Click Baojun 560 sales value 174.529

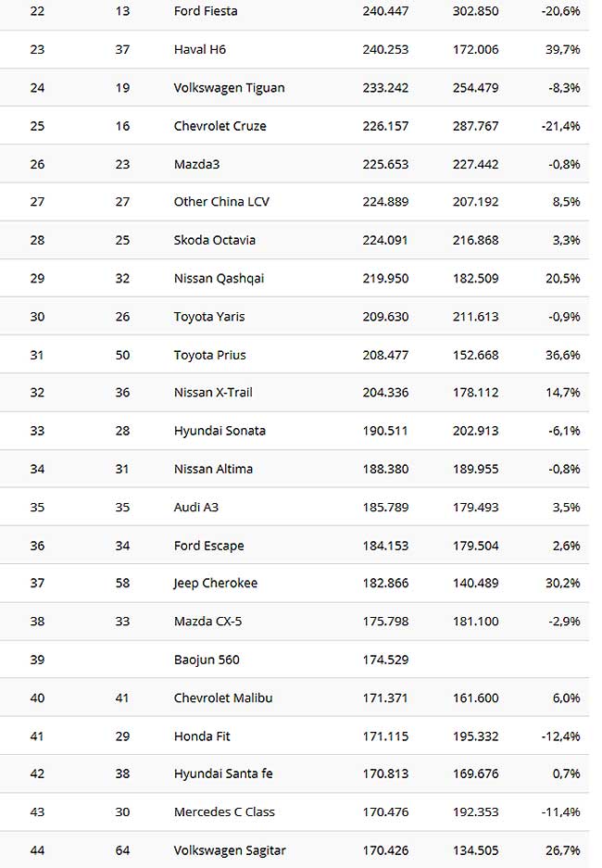[385, 660]
